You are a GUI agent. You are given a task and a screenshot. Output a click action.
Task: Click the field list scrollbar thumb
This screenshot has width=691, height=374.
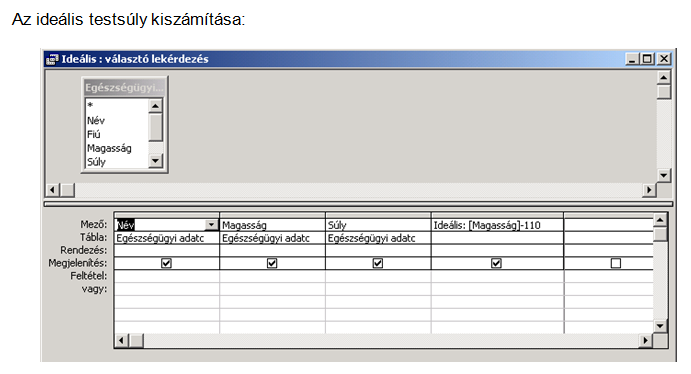(x=155, y=127)
